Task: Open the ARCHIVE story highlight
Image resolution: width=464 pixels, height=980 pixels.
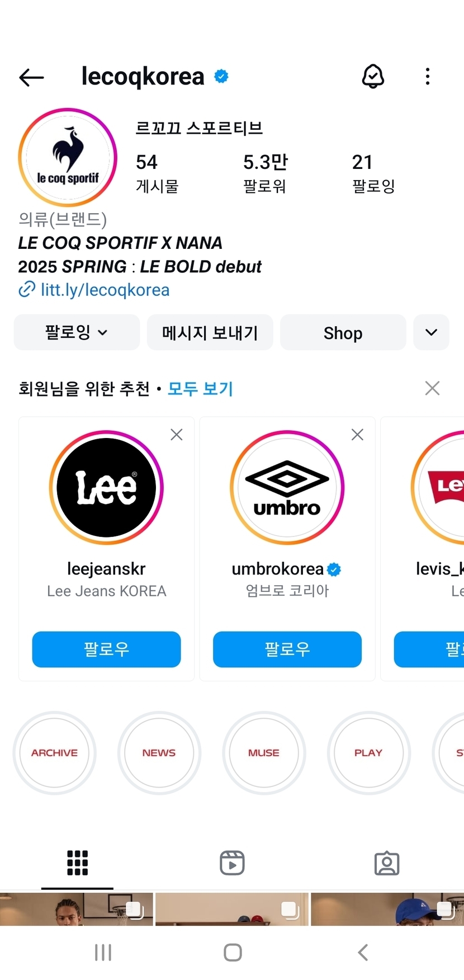Action: (x=55, y=753)
